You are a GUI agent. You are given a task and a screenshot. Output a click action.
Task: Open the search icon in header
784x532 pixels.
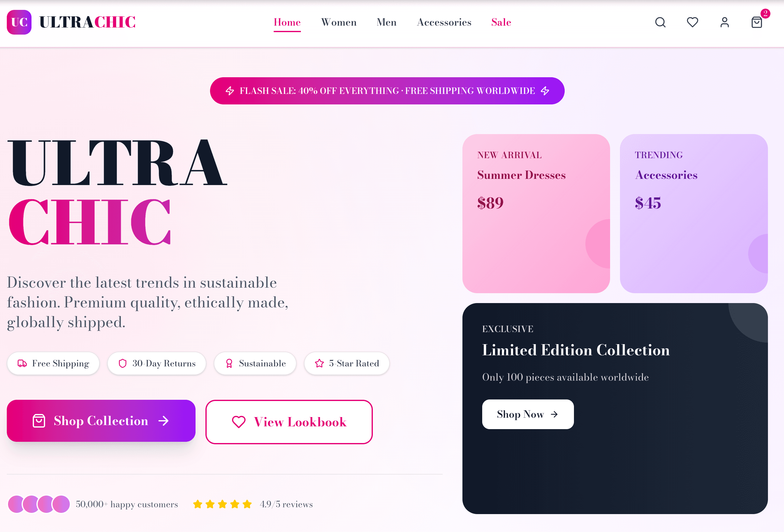pos(660,22)
